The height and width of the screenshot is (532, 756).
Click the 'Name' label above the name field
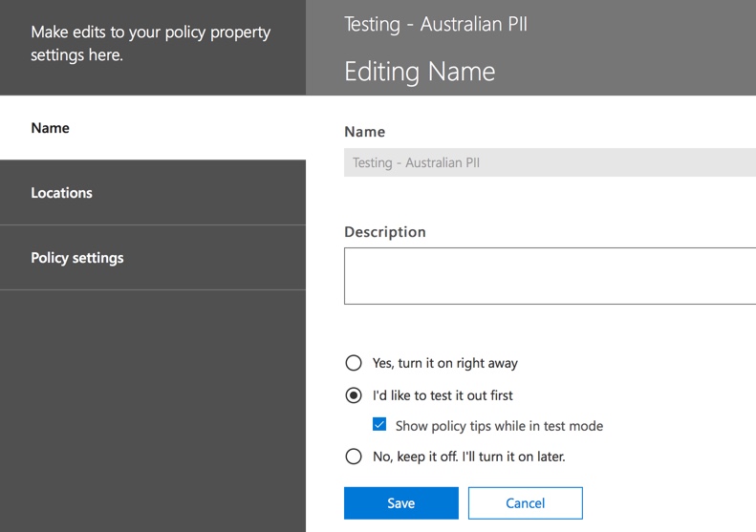coord(364,132)
